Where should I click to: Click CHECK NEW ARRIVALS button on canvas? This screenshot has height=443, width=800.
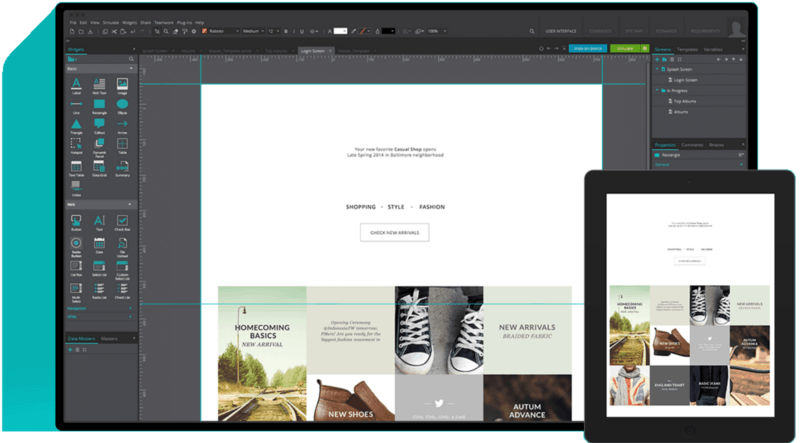tap(394, 232)
